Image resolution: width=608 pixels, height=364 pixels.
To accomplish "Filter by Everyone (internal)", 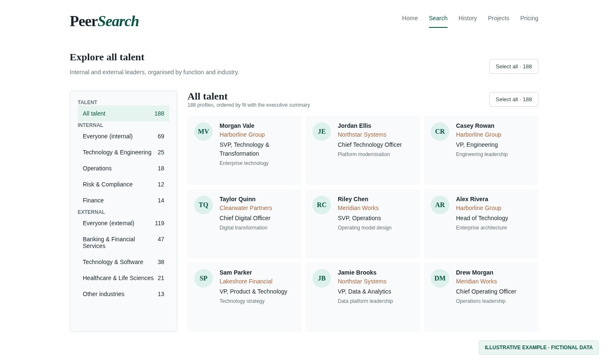I will (x=123, y=136).
